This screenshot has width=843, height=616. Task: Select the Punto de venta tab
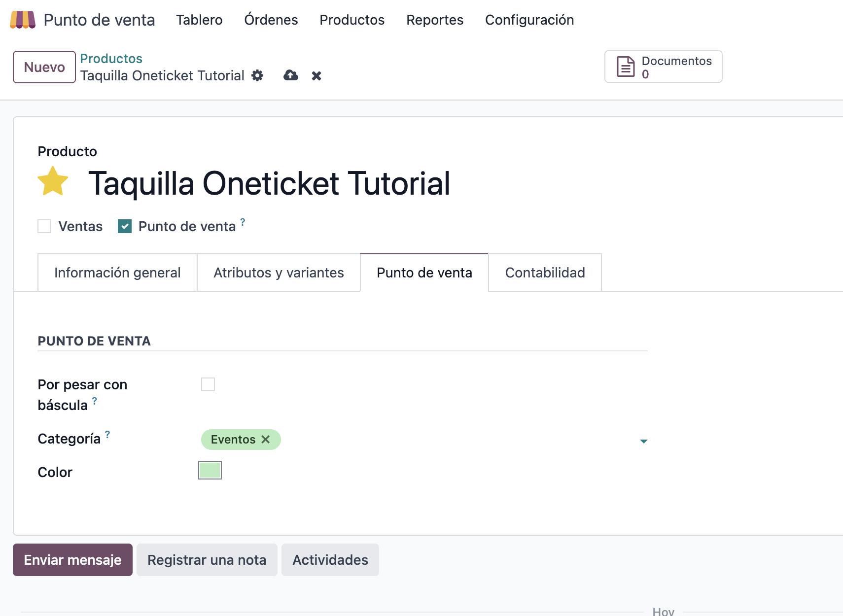point(424,273)
